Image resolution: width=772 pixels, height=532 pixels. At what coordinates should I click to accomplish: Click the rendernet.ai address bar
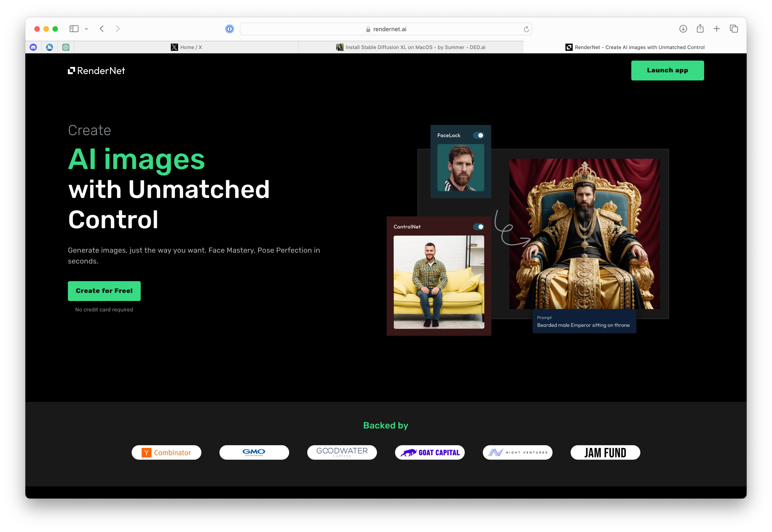coord(386,29)
